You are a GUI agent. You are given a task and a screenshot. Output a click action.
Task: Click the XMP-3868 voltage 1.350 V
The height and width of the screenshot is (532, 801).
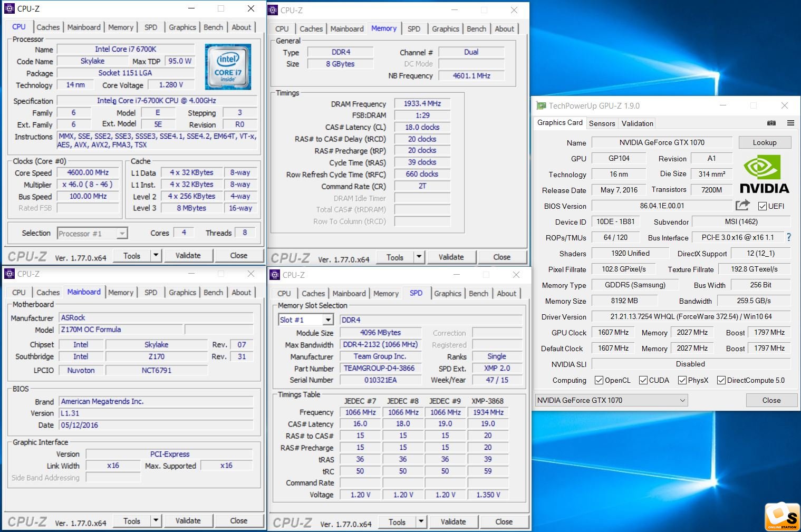(x=488, y=495)
